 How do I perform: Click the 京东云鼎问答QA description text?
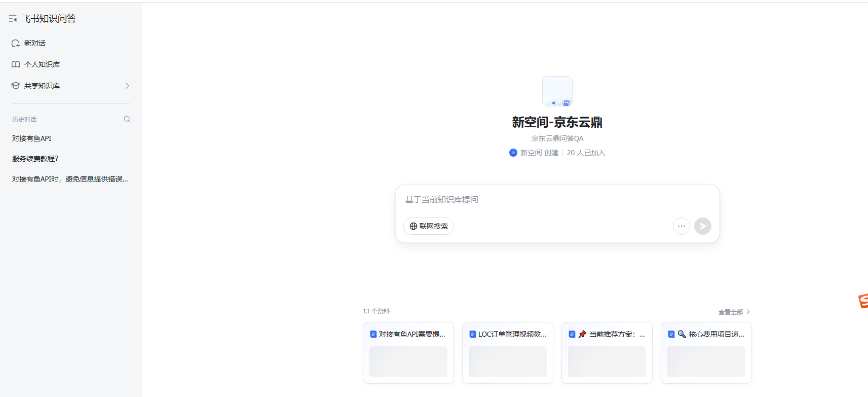click(x=557, y=138)
